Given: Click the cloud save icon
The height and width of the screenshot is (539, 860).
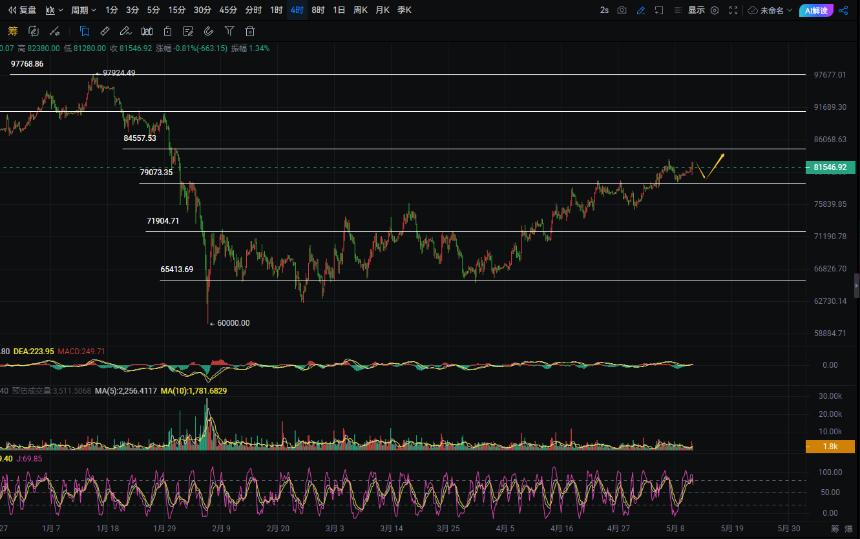Looking at the screenshot, I should [x=752, y=10].
